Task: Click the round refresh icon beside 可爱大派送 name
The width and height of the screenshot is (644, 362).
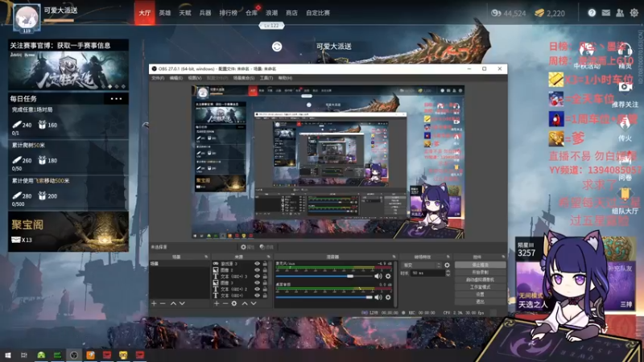Action: point(277,47)
